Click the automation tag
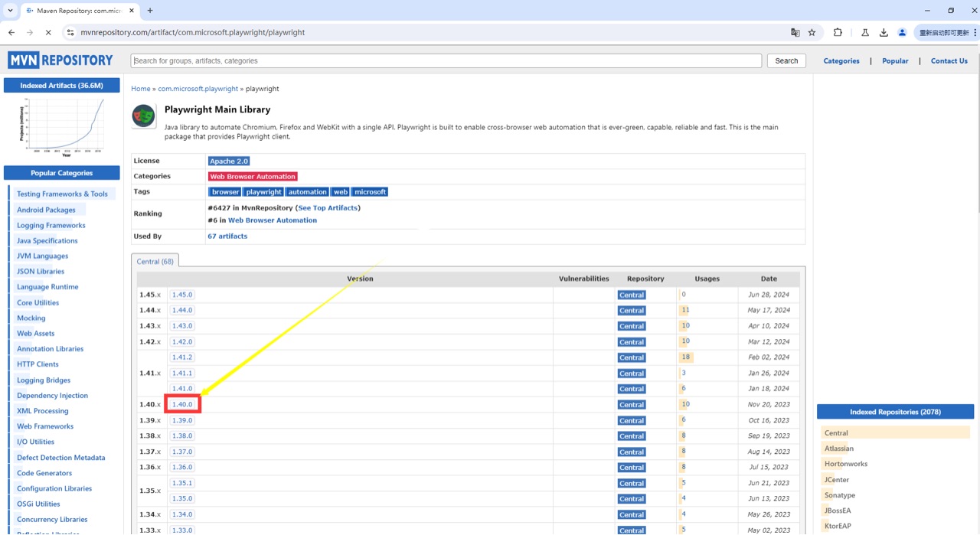 [x=307, y=192]
